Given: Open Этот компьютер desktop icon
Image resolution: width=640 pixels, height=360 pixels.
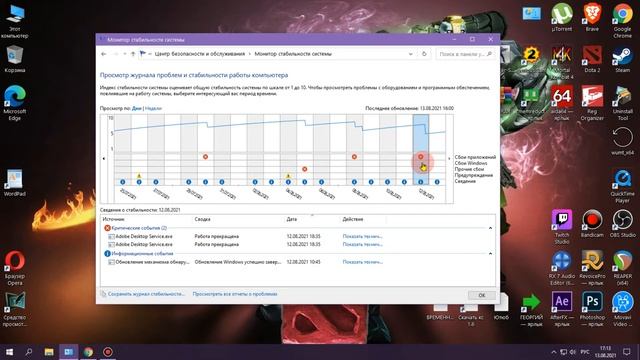Looking at the screenshot, I should (x=15, y=21).
